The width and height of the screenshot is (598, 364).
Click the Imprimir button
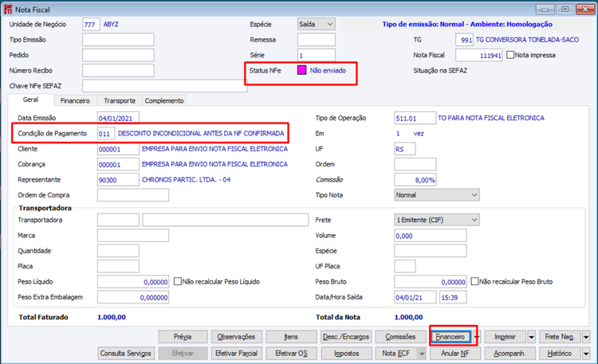(506, 337)
